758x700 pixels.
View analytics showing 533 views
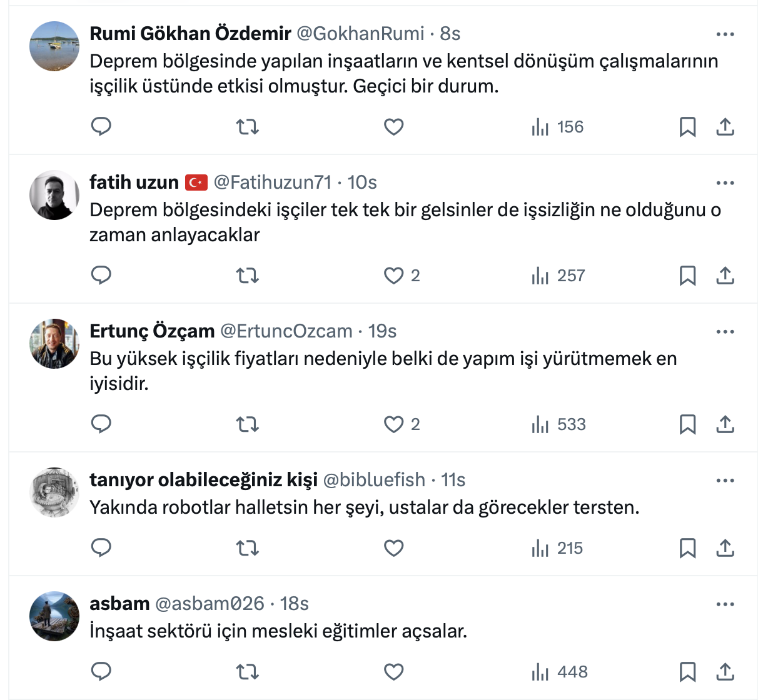pos(558,424)
